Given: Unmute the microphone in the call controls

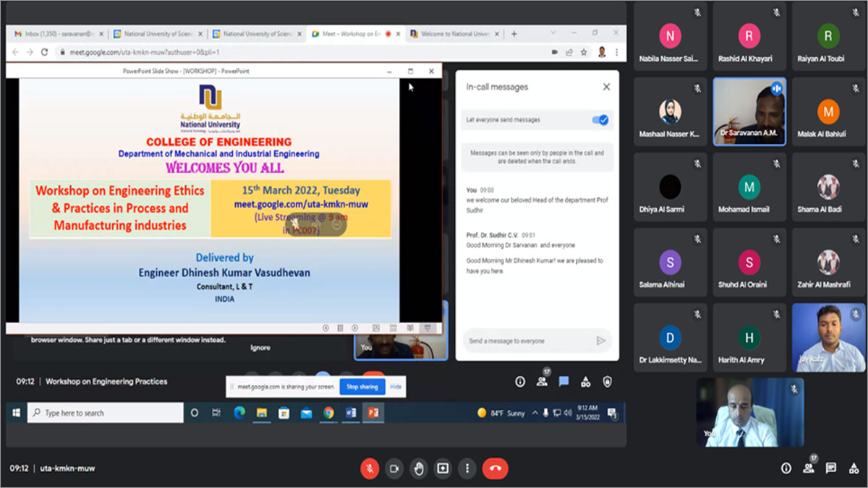Looking at the screenshot, I should point(370,468).
